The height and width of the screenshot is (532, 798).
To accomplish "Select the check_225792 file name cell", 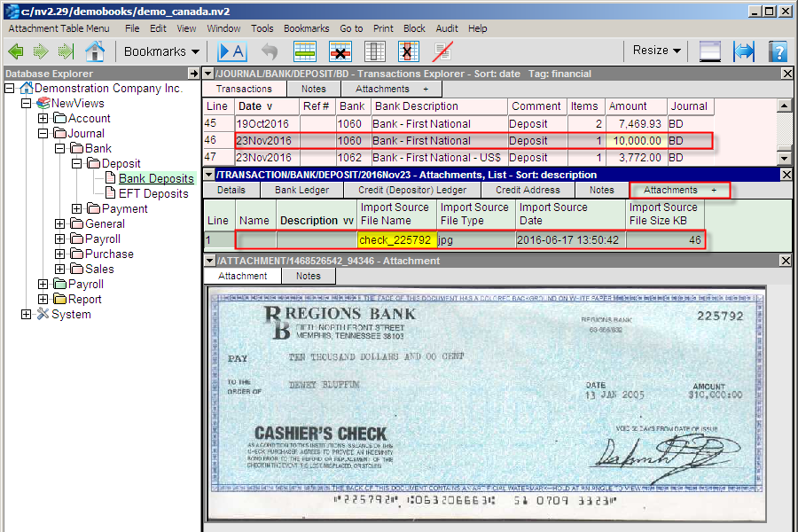I will (395, 240).
